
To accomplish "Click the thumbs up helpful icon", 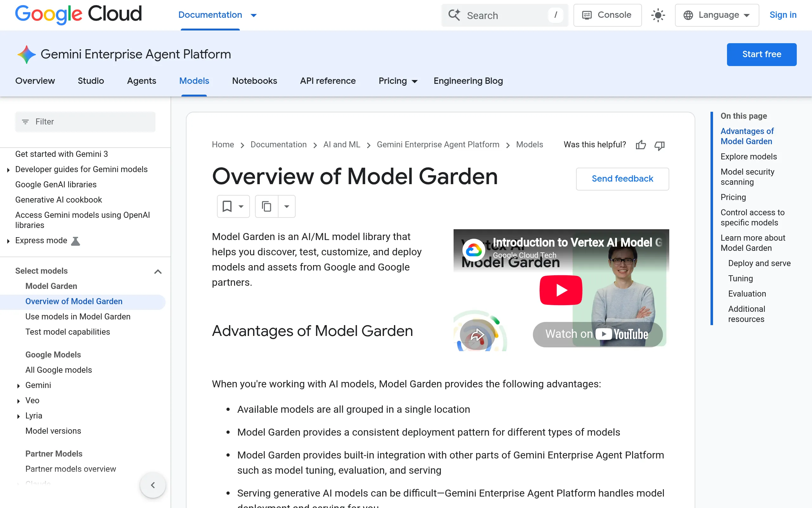I will (x=640, y=145).
